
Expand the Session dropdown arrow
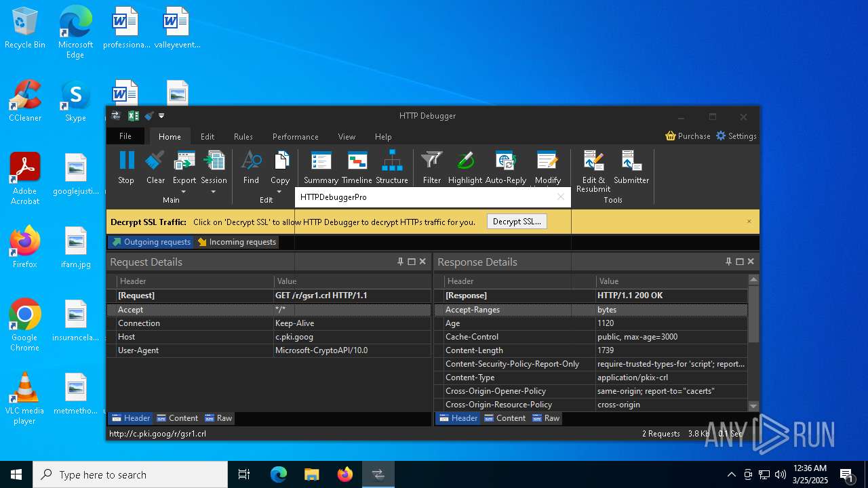click(x=214, y=192)
